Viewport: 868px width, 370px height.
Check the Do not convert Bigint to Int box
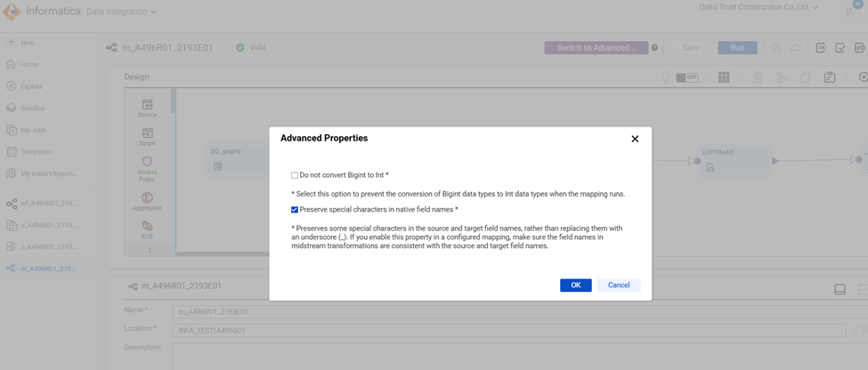tap(295, 175)
